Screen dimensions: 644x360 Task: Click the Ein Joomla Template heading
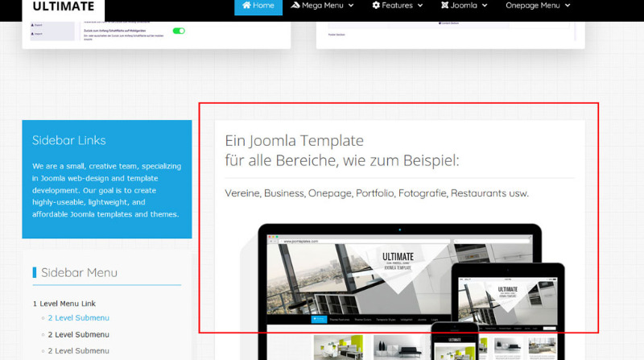click(341, 151)
